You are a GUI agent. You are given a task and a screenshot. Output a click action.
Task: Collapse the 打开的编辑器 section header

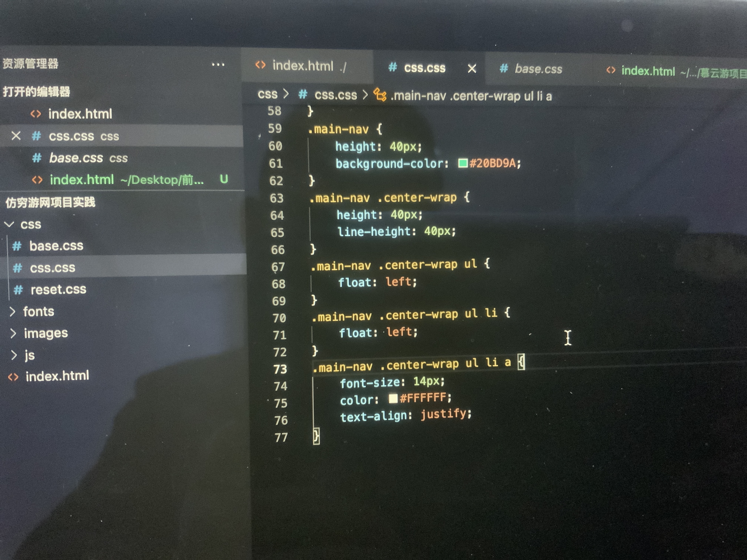(36, 91)
